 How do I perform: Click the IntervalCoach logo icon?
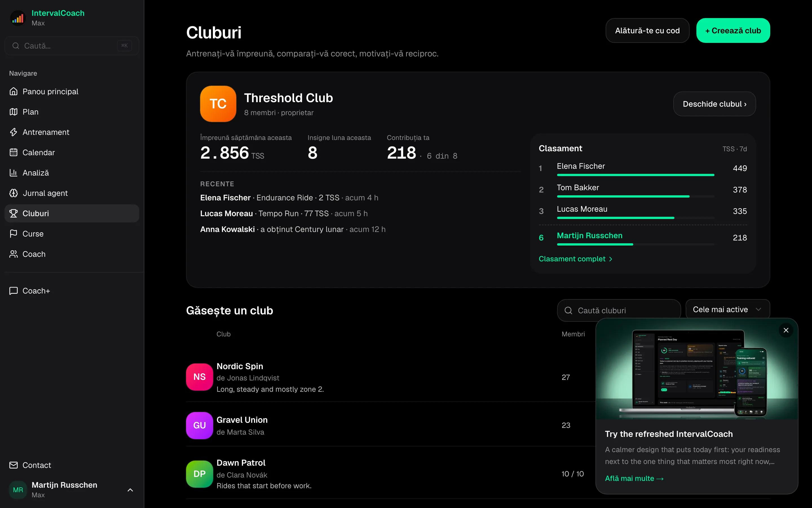[18, 18]
